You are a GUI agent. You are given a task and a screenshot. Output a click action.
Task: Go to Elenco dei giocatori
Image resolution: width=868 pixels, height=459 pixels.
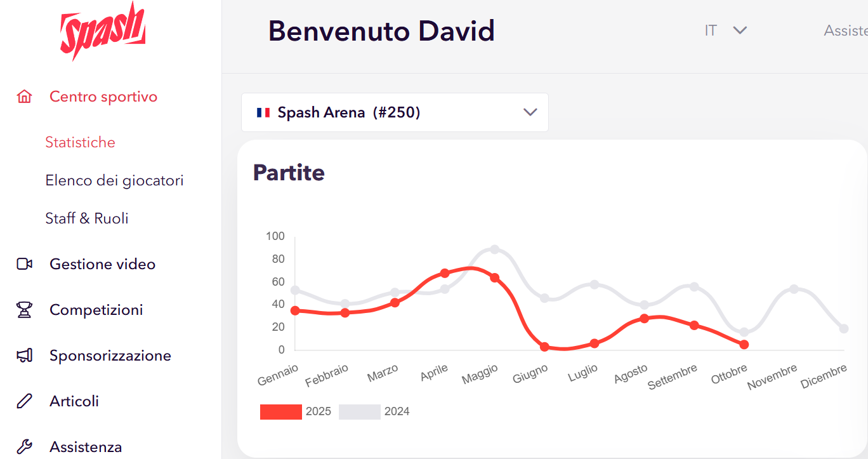(x=114, y=180)
